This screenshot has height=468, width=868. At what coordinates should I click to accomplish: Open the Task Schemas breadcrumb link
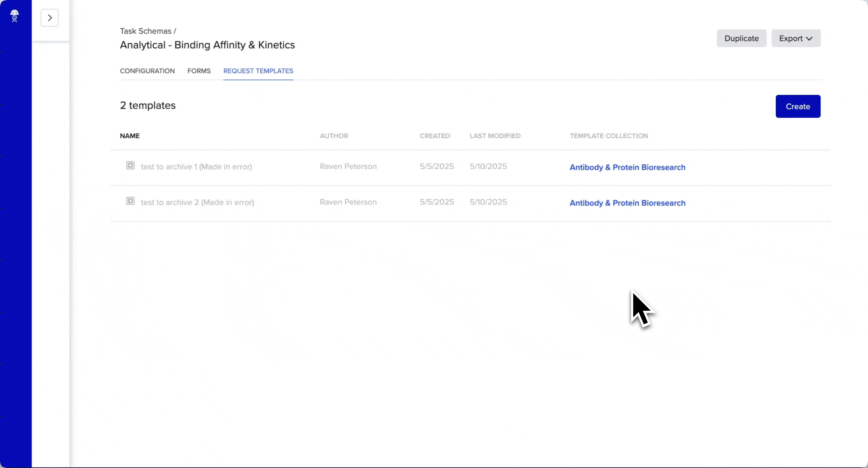(145, 31)
